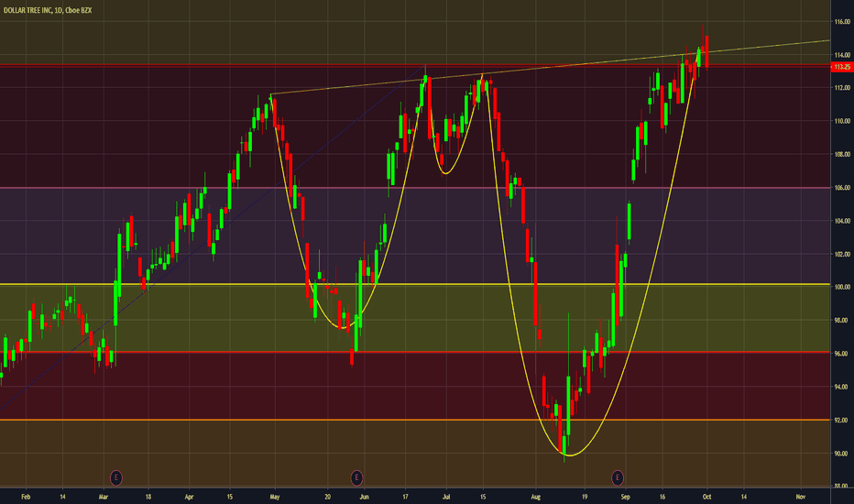Click the 20 date label after May

327,497
